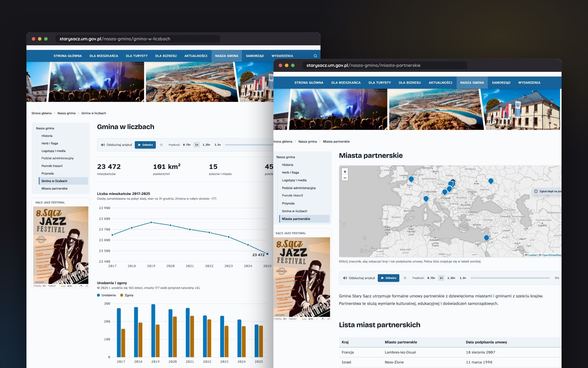Click the search icon in the back window
The image size is (588, 368).
315,56
